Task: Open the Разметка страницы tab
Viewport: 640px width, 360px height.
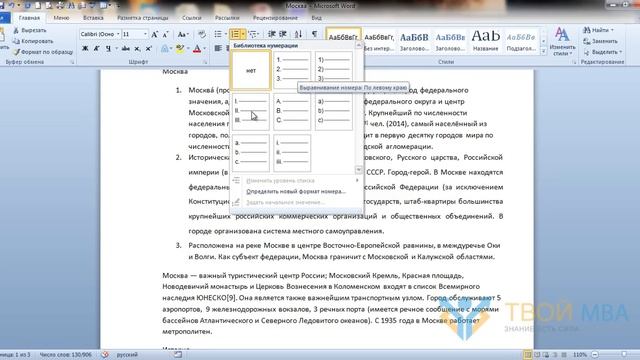Action: tap(142, 18)
